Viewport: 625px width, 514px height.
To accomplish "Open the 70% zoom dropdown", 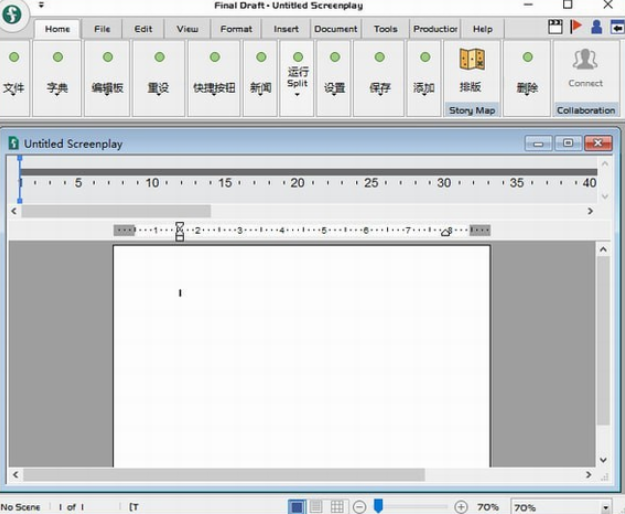I will 605,507.
